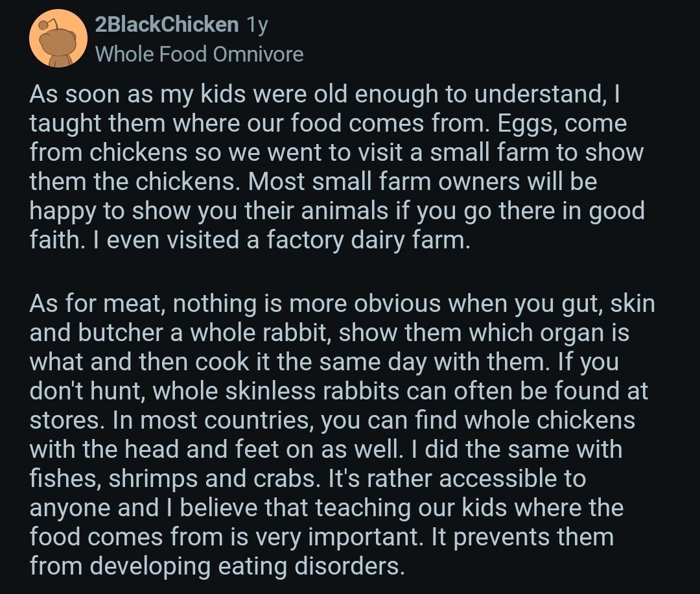The image size is (700, 594).
Task: Tap the line starting "fishes, shrimps and crabs"
Action: tap(307, 479)
